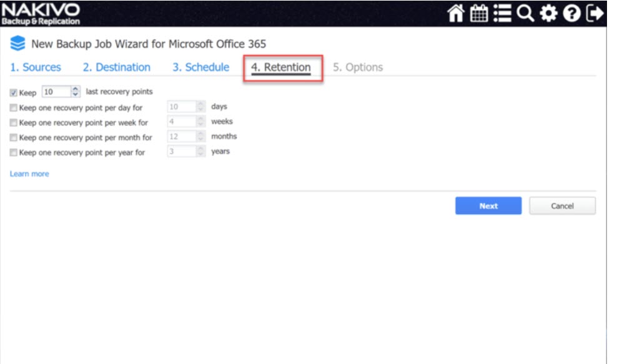Switch to the Sources step tab
Screen dimensions: 617x364
click(36, 67)
